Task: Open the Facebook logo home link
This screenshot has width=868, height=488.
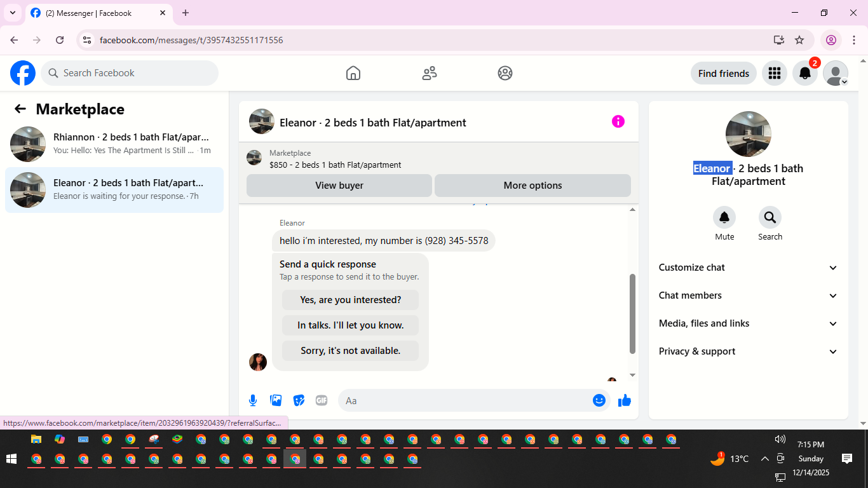Action: coord(23,73)
